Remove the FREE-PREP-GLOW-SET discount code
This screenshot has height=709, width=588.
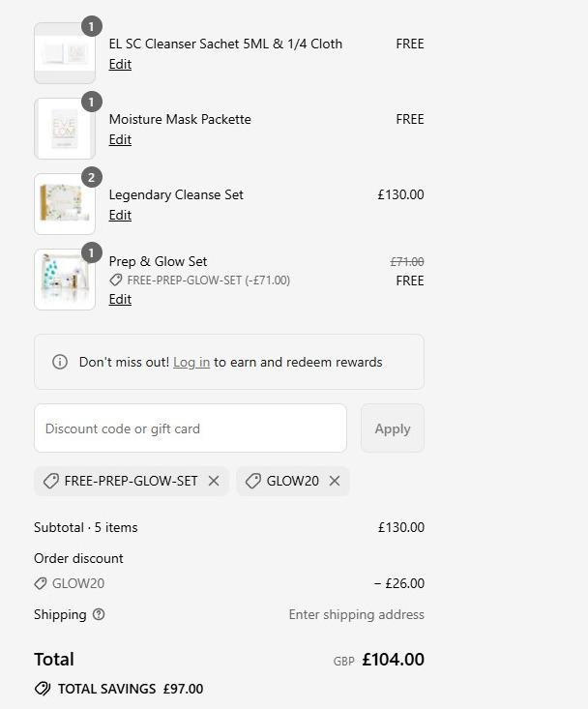click(x=214, y=481)
